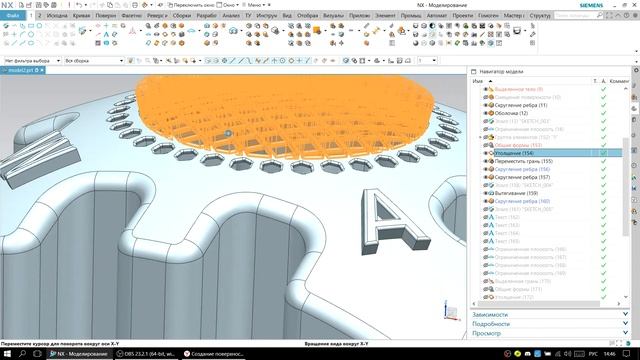Open the 'Файл' ribbon tab
The image size is (640, 360).
(x=13, y=16)
